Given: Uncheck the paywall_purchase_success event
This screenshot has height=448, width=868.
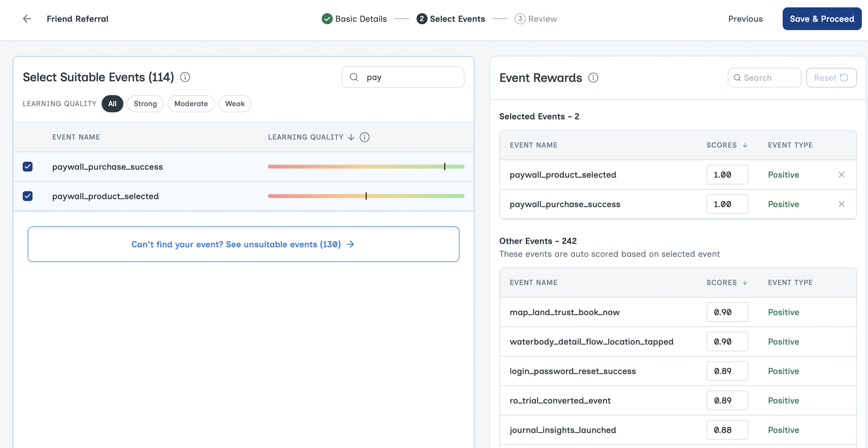Looking at the screenshot, I should 27,166.
